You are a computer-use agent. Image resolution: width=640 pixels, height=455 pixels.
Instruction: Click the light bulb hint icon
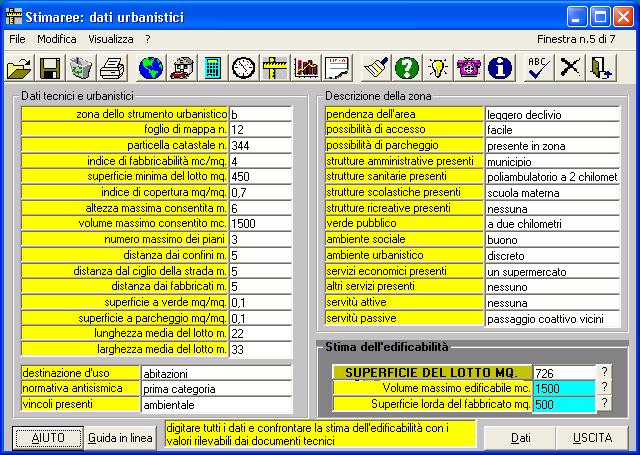click(437, 68)
